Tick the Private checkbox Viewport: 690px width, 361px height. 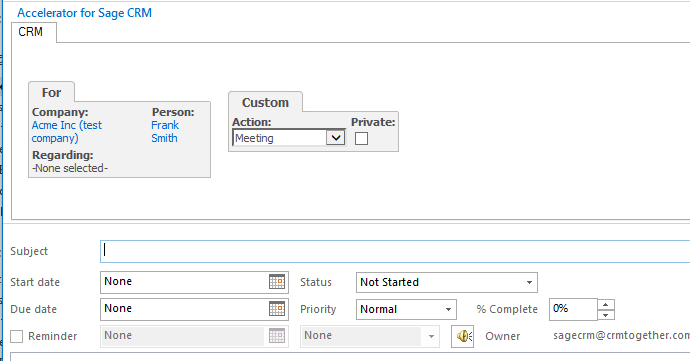[361, 138]
